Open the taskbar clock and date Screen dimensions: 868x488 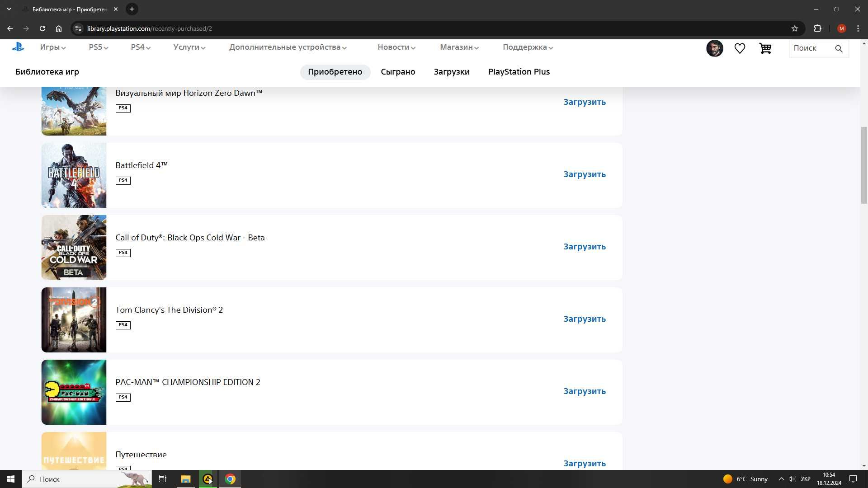point(829,479)
